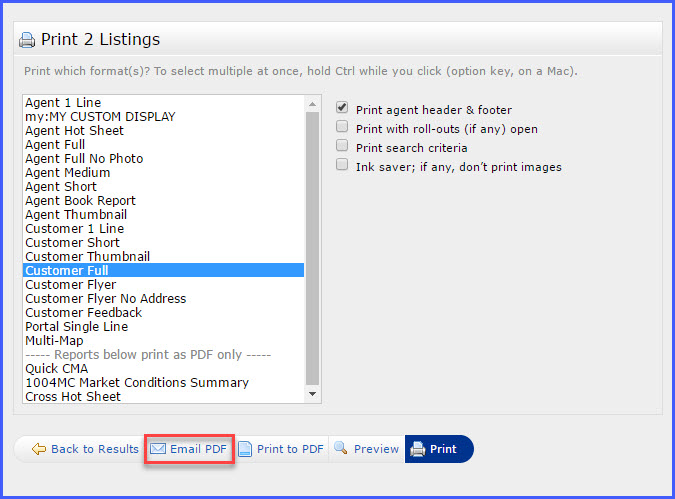The height and width of the screenshot is (499, 675).
Task: Pick Agent Hot Sheet format
Action: 74,131
